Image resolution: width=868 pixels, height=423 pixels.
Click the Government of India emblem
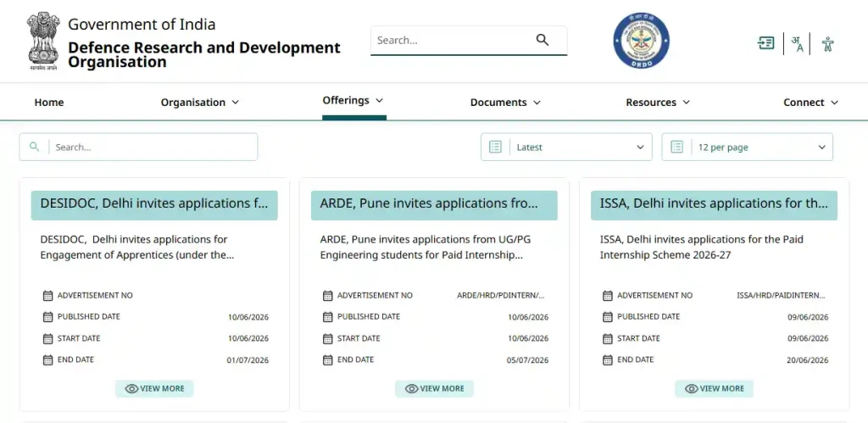tap(43, 41)
